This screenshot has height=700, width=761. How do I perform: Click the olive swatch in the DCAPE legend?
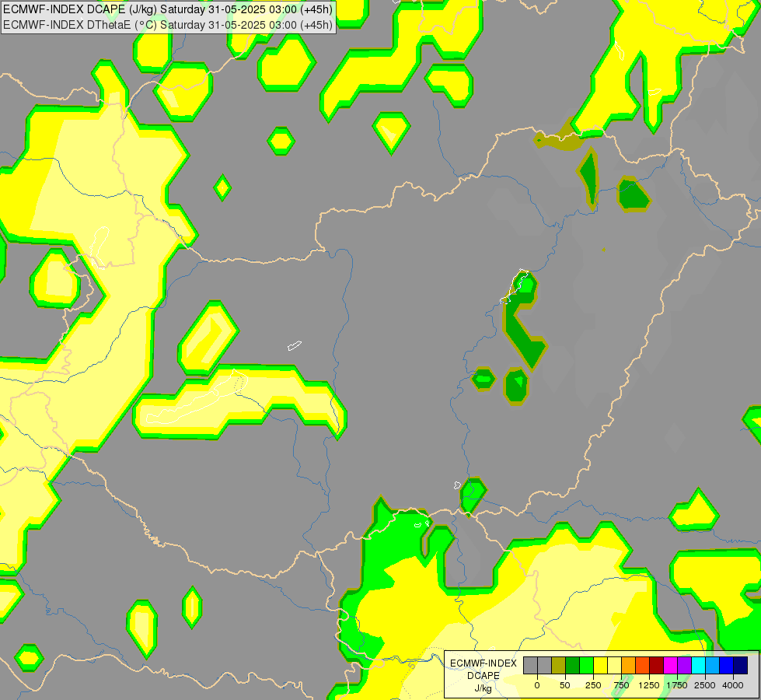tap(559, 666)
